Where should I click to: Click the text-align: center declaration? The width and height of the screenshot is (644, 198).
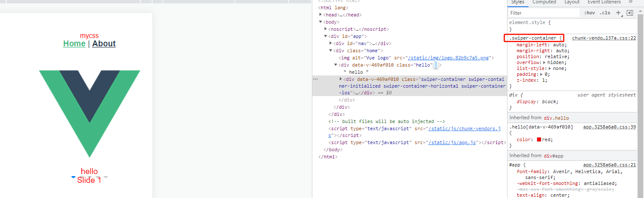pyautogui.click(x=543, y=195)
